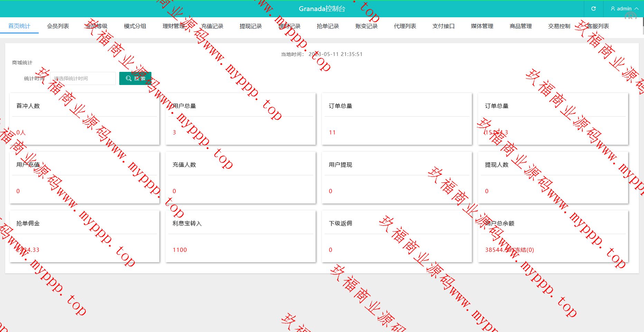Image resolution: width=644 pixels, height=332 pixels.
Task: Click the search button with magnifier
Action: point(135,78)
